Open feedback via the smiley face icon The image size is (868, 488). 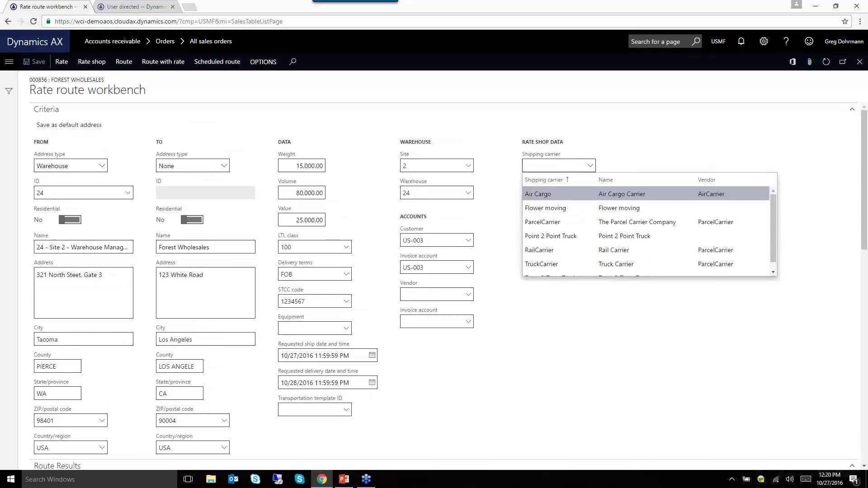point(808,41)
